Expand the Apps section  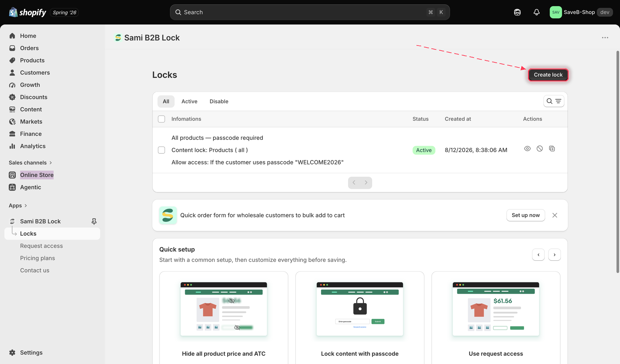coord(18,206)
